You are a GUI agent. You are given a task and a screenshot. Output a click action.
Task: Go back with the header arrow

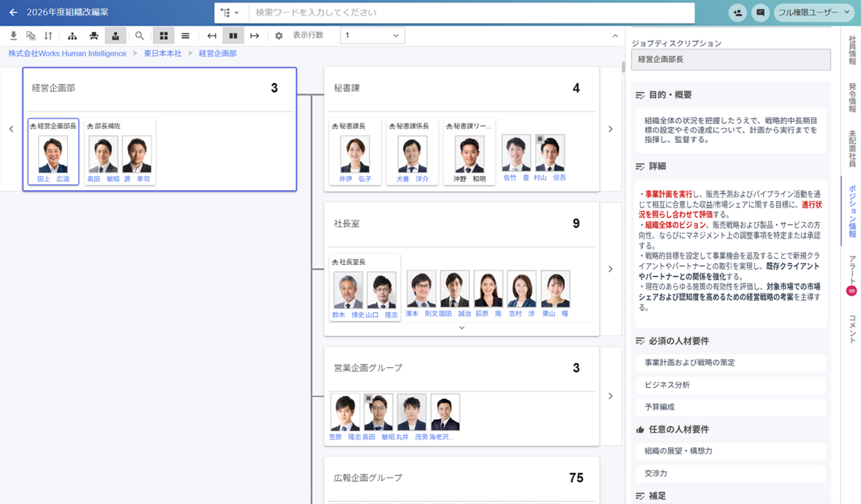[x=13, y=12]
